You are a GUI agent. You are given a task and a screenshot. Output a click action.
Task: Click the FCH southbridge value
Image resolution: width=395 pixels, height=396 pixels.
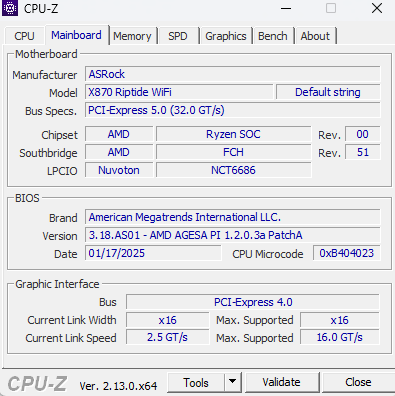[233, 152]
